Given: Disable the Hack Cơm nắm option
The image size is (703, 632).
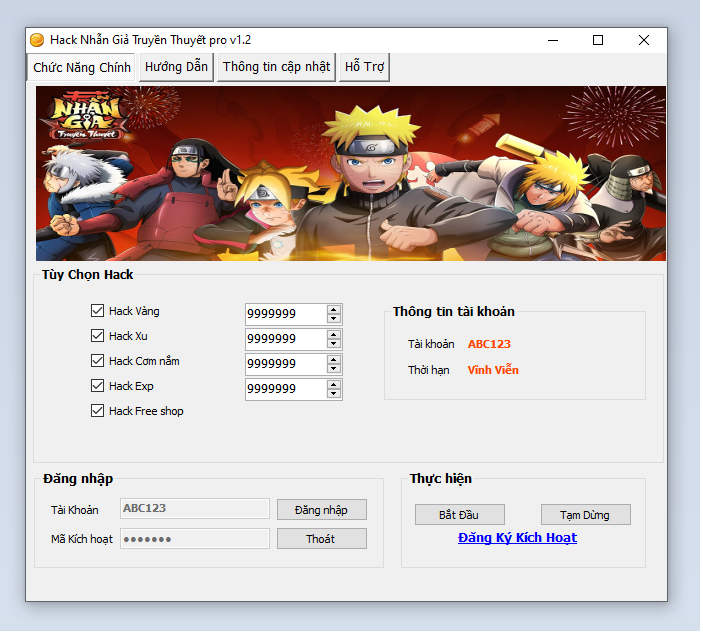Looking at the screenshot, I should (97, 361).
